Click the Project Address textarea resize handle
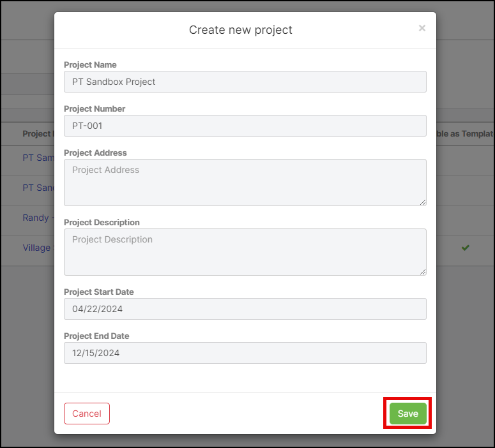This screenshot has width=495, height=448. click(x=423, y=202)
